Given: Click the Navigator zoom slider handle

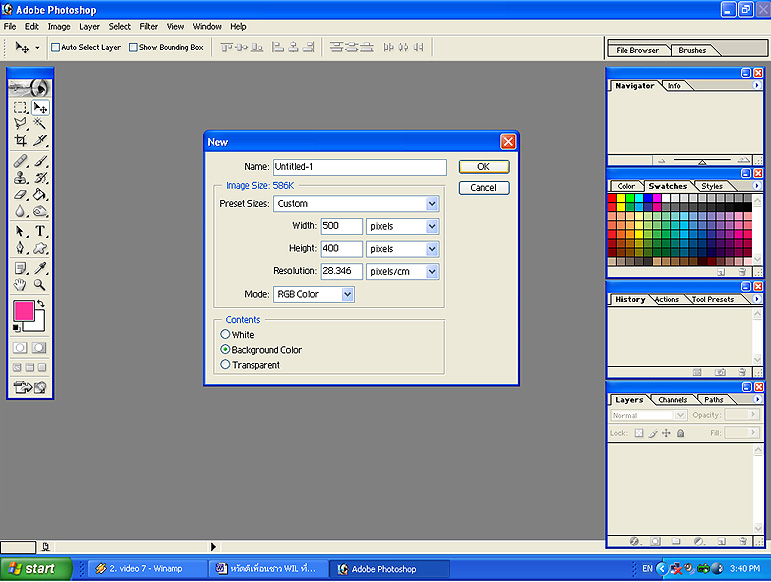Looking at the screenshot, I should (x=702, y=162).
